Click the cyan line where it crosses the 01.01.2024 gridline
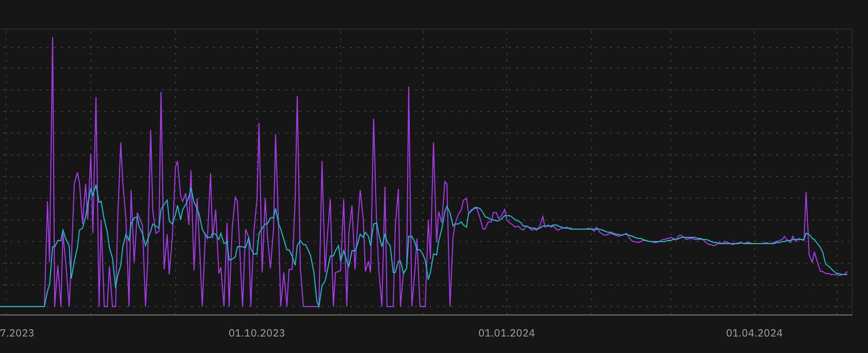This screenshot has width=868, height=353. pos(506,216)
